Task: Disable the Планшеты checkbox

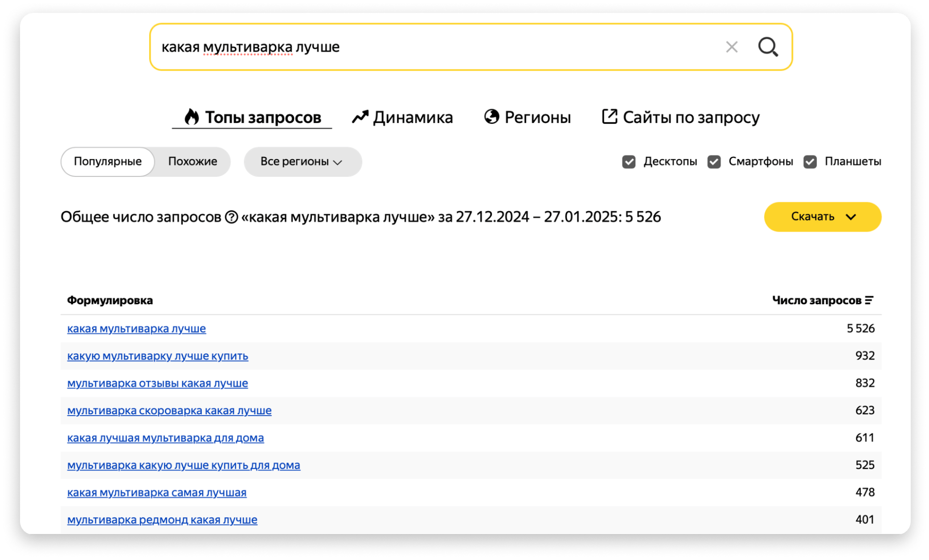Action: (x=810, y=162)
